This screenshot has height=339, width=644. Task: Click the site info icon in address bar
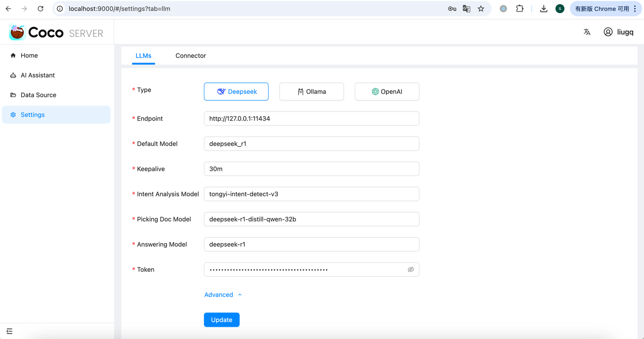point(60,9)
